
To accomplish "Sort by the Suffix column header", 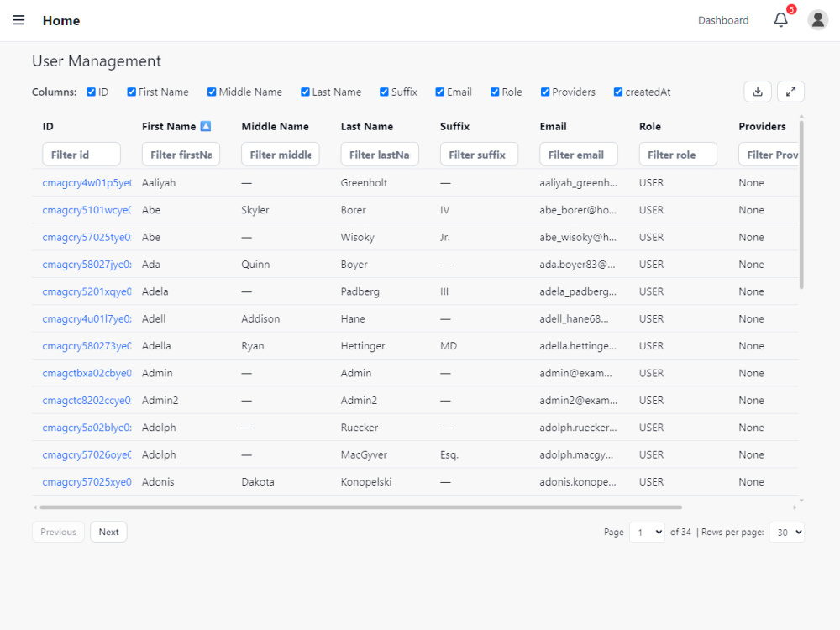I will coord(454,127).
